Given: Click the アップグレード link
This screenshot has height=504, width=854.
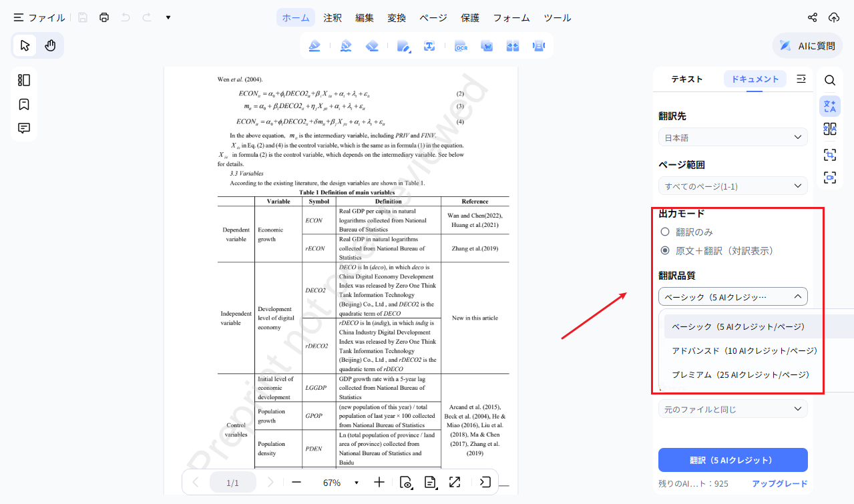Looking at the screenshot, I should click(x=779, y=484).
